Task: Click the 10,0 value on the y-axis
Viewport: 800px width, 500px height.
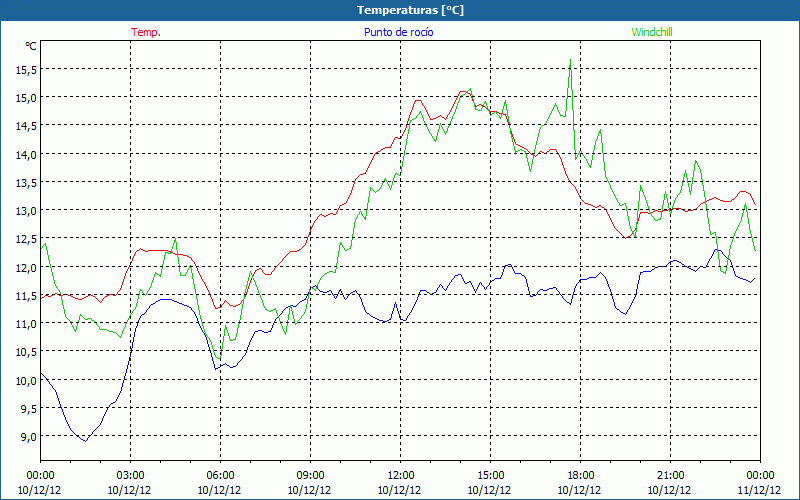Action: point(26,380)
